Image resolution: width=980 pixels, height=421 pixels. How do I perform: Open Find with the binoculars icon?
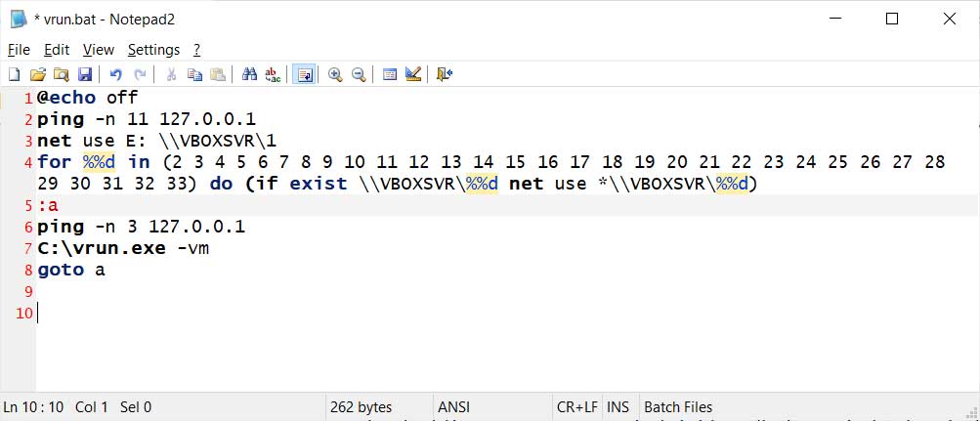pos(249,75)
